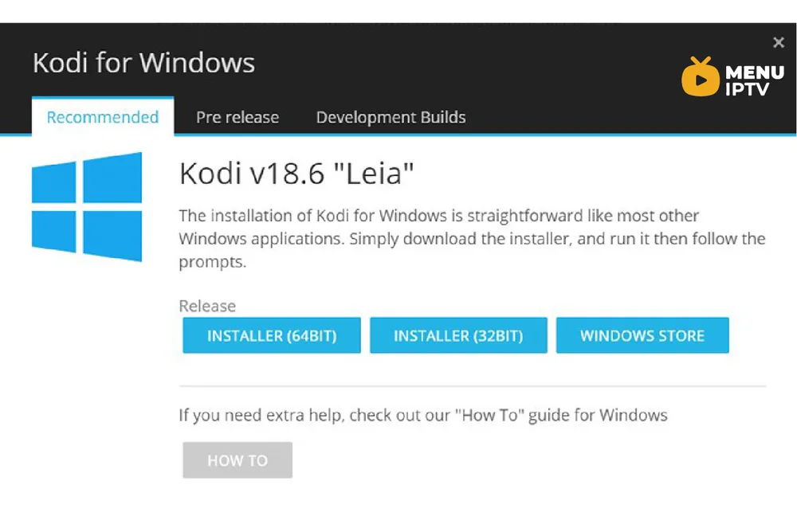Viewport: 797px width, 532px height.
Task: Switch to the Pre release tab
Action: pyautogui.click(x=238, y=117)
